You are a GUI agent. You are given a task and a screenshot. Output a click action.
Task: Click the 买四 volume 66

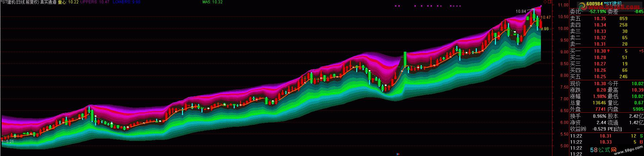[x=625, y=70]
